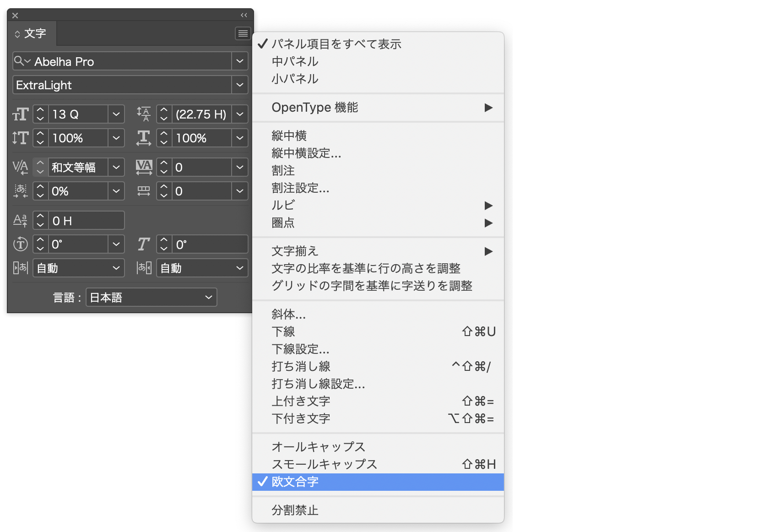This screenshot has height=532, width=780.
Task: Toggle パネル項目をすべて表示 option
Action: coord(336,44)
